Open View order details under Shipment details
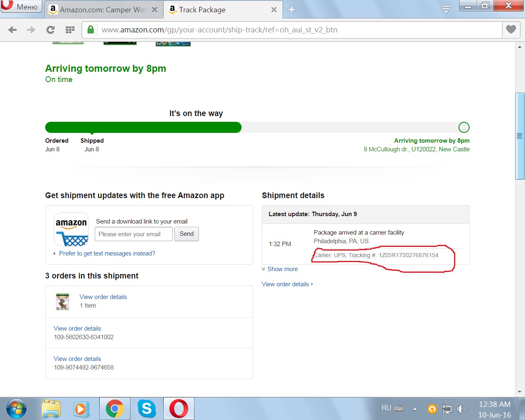525x420 pixels. click(x=285, y=284)
